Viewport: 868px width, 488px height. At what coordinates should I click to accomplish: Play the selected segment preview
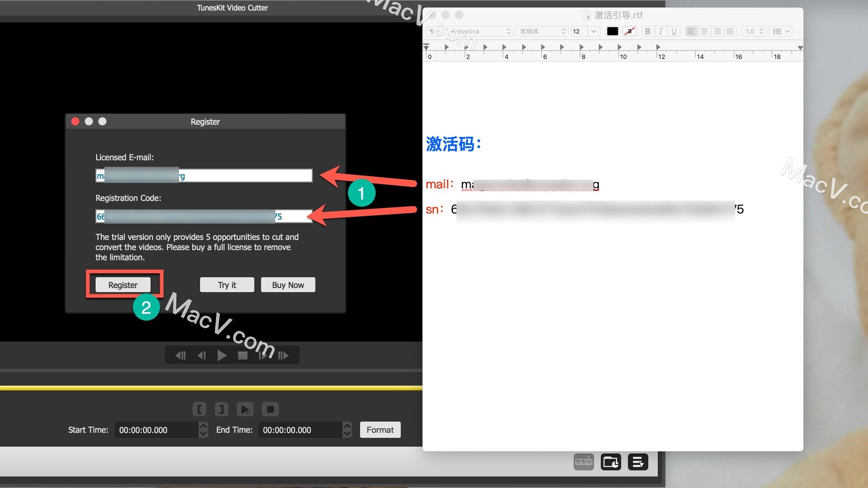[245, 409]
